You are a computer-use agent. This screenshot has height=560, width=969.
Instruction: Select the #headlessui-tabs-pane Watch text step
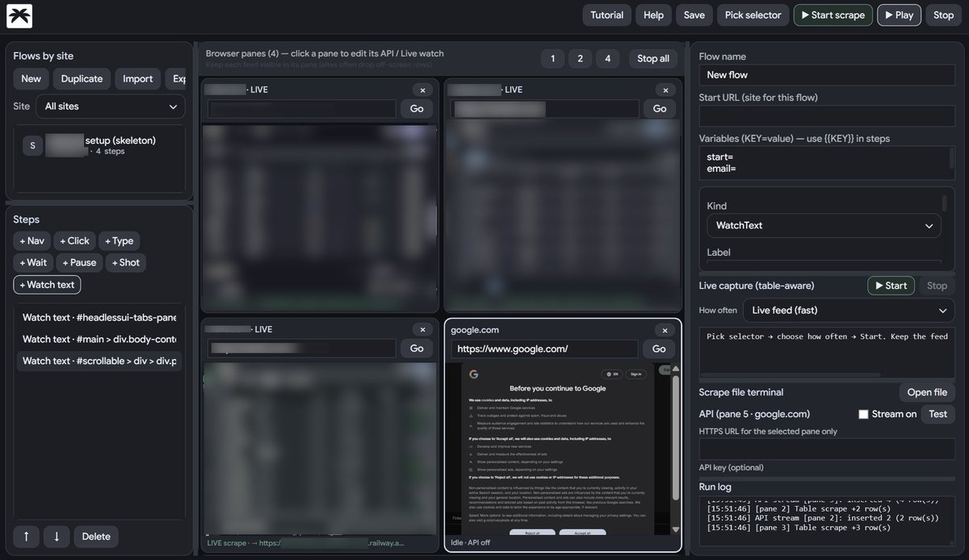99,317
